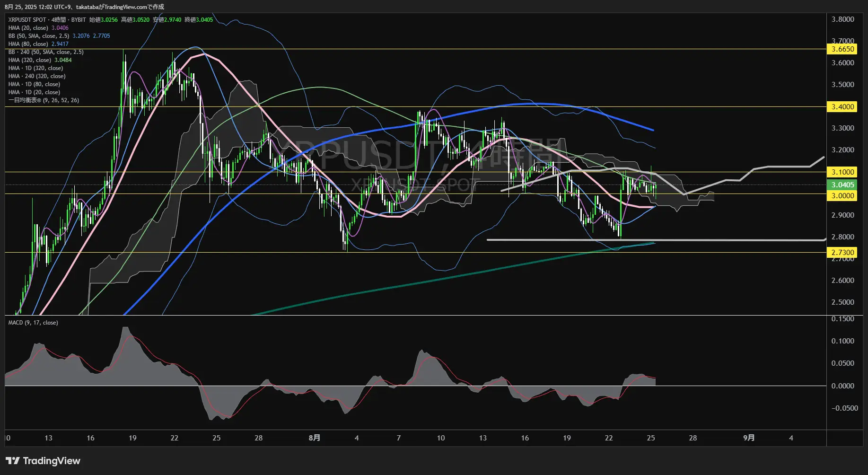Click the 3.5000 price axis tick
The width and height of the screenshot is (868, 475).
coord(842,85)
